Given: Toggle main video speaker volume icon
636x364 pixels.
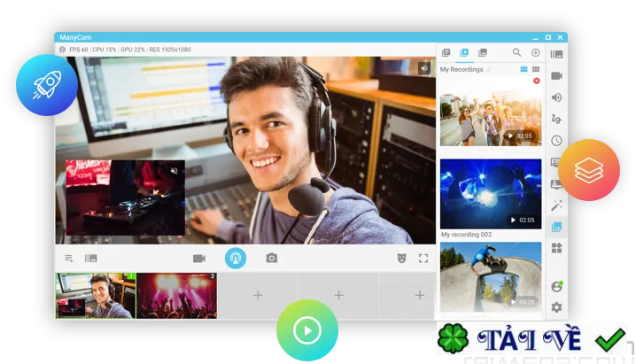Looking at the screenshot, I should click(424, 68).
